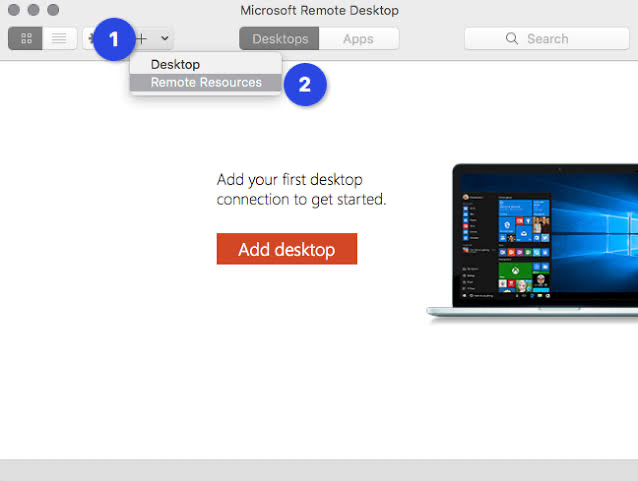Click the Search field
The width and height of the screenshot is (638, 481).
[546, 39]
